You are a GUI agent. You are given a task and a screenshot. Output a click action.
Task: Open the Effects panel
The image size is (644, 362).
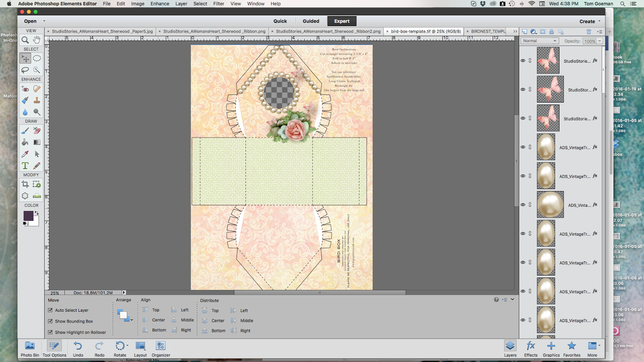pyautogui.click(x=531, y=349)
